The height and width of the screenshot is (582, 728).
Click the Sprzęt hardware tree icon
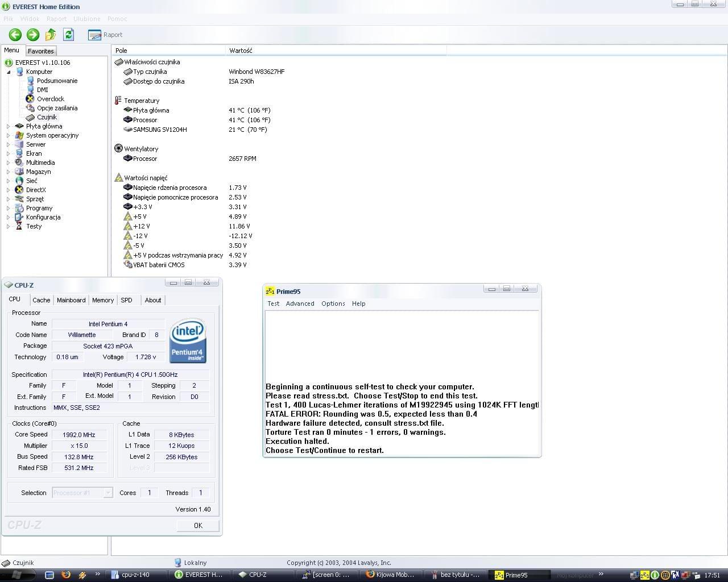(19, 199)
